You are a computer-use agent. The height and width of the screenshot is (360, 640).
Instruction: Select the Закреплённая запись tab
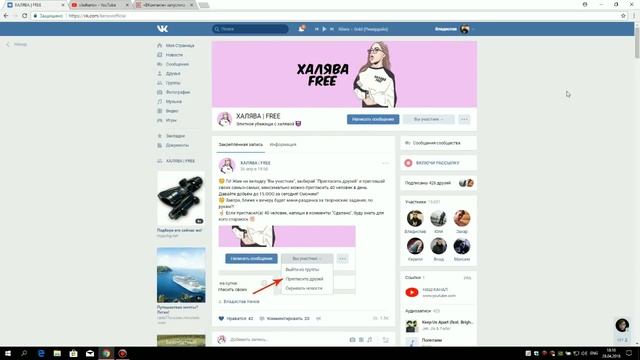click(x=240, y=144)
